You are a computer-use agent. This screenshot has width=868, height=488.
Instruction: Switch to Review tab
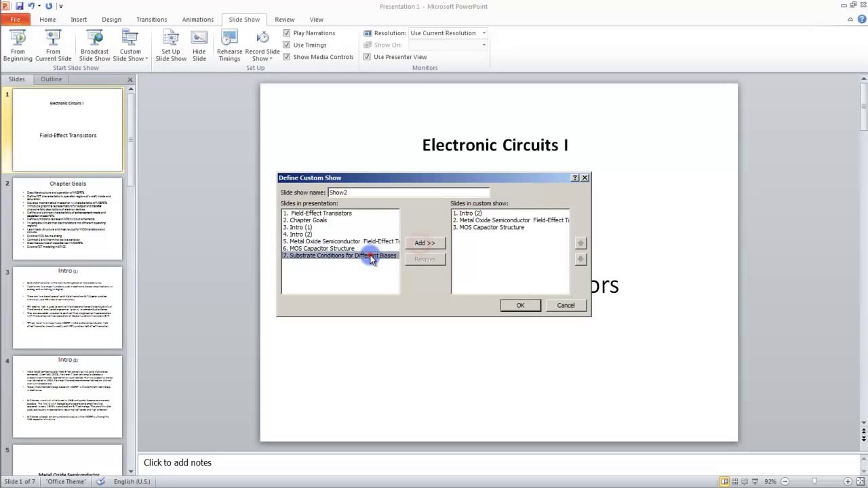[284, 20]
